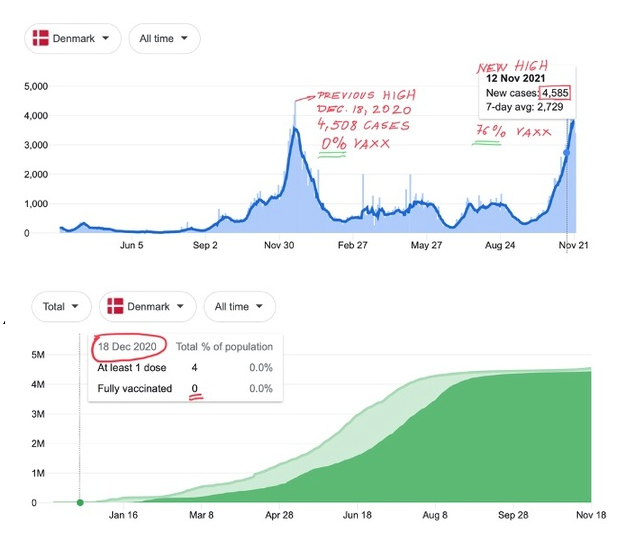Viewport: 622px width, 548px height.
Task: Click the dark green fully vaccinated area
Action: point(500,450)
